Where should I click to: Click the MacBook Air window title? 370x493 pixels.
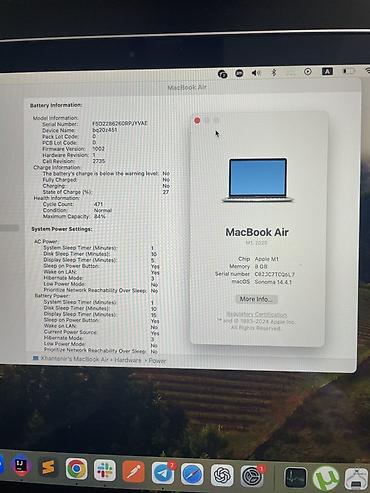[x=187, y=87]
